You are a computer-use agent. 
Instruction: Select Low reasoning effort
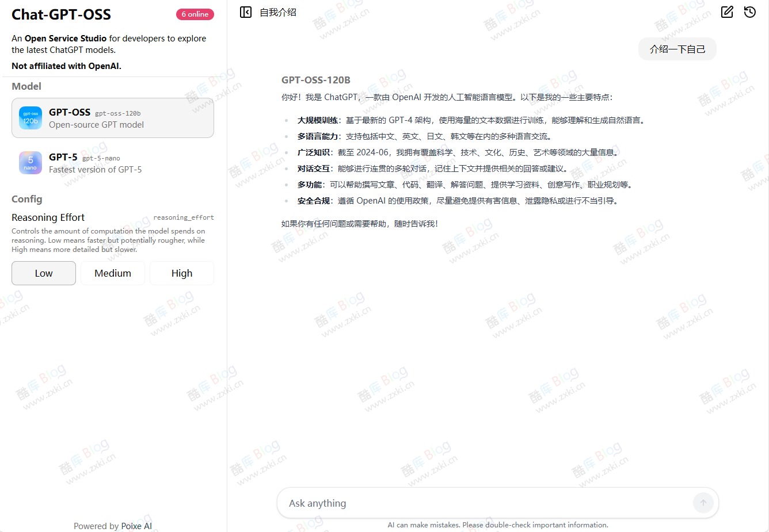click(x=43, y=273)
